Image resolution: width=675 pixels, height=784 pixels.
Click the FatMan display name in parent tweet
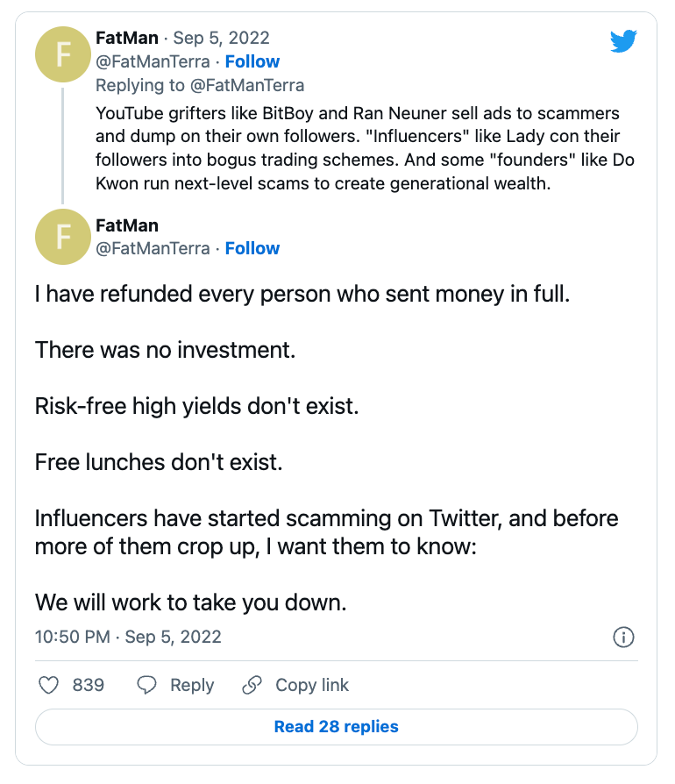(x=127, y=38)
